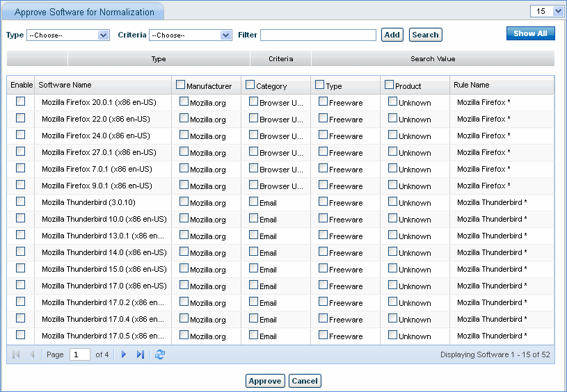Screen dimensions: 567x392
Task: Open the Type dropdown
Action: pos(67,35)
